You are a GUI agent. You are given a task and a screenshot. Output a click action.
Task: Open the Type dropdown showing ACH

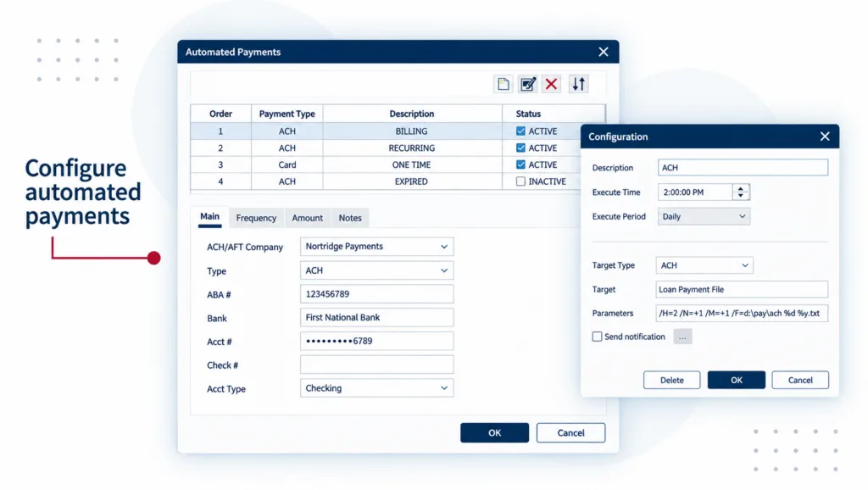[x=377, y=270]
